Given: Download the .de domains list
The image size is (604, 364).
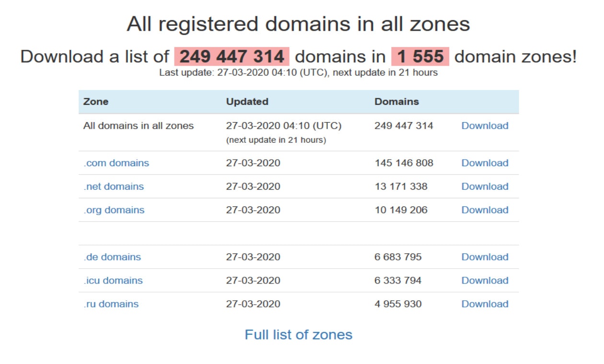Looking at the screenshot, I should coord(485,257).
